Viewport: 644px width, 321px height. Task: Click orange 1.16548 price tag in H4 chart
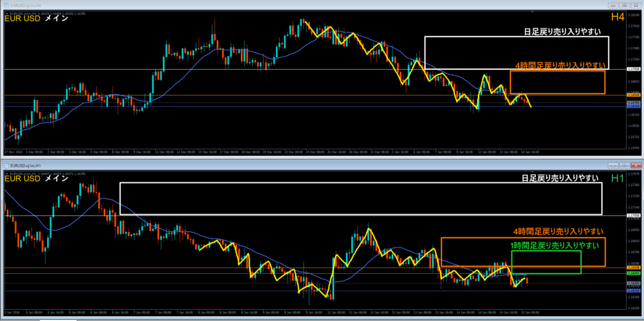coord(634,95)
